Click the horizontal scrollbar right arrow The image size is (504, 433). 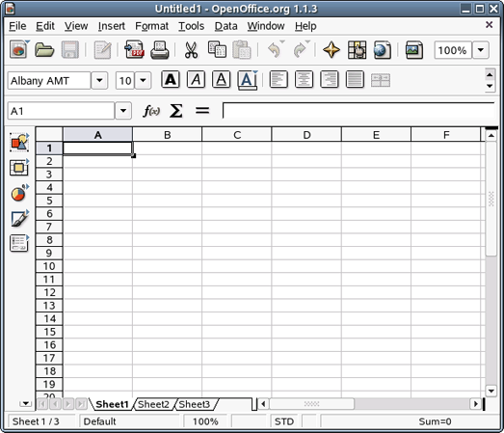(475, 403)
